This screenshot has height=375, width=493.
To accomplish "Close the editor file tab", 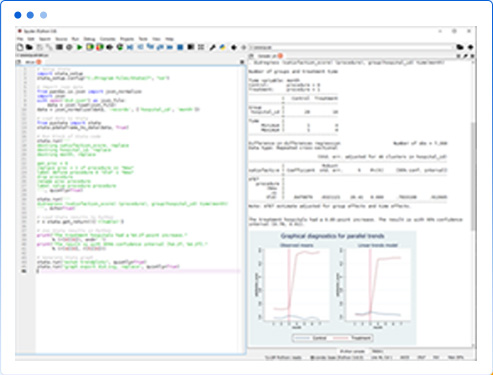I will coord(39,62).
